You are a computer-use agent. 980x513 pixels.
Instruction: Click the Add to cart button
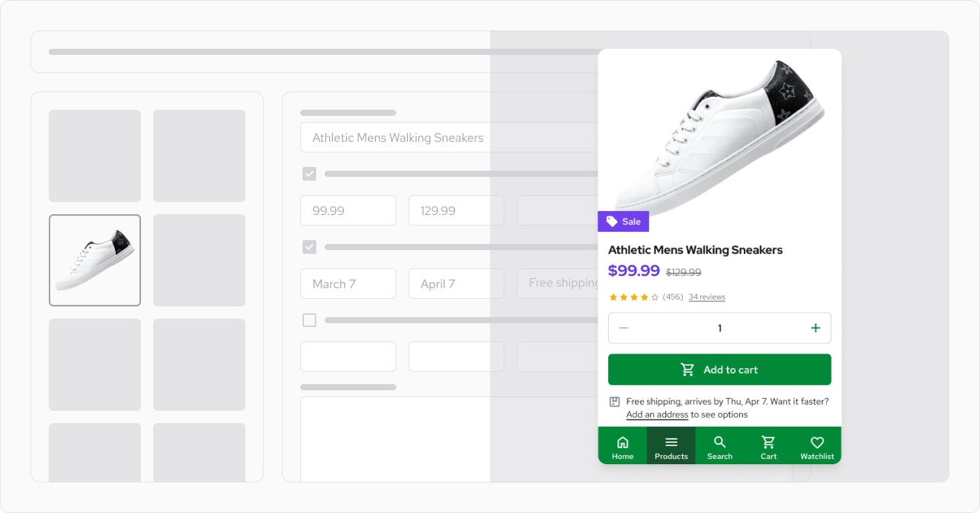(719, 370)
